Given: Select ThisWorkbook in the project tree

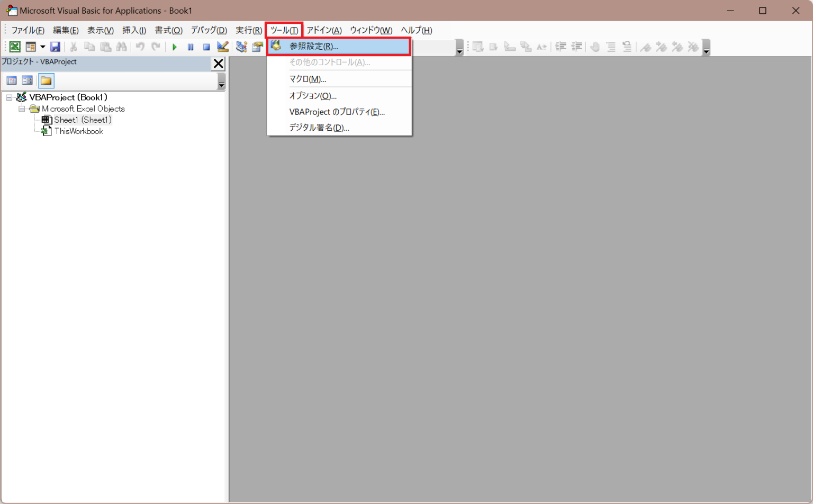Looking at the screenshot, I should coord(78,131).
